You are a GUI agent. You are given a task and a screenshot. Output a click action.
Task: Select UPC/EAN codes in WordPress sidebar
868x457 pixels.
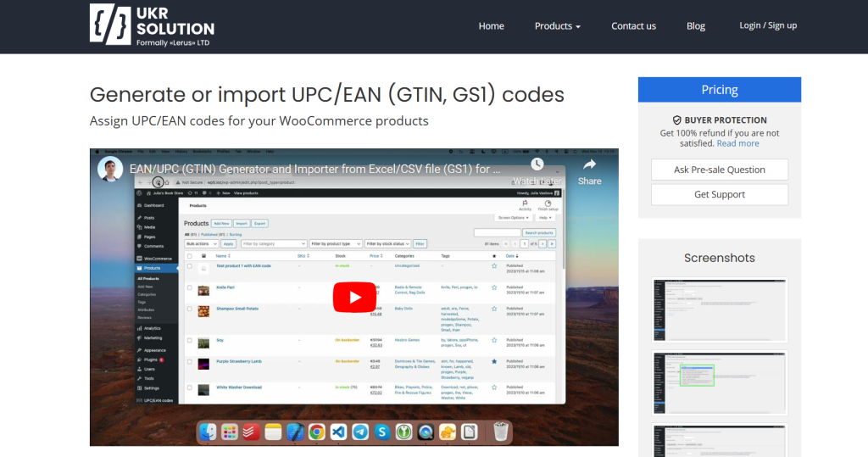pyautogui.click(x=157, y=400)
